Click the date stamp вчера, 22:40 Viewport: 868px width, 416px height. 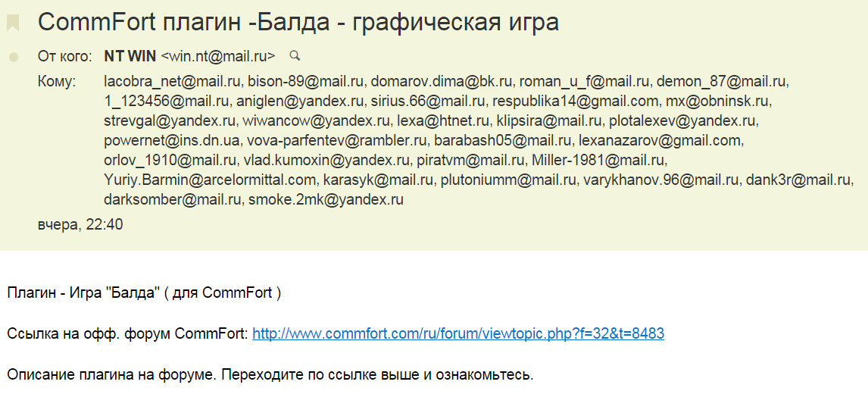coord(80,224)
